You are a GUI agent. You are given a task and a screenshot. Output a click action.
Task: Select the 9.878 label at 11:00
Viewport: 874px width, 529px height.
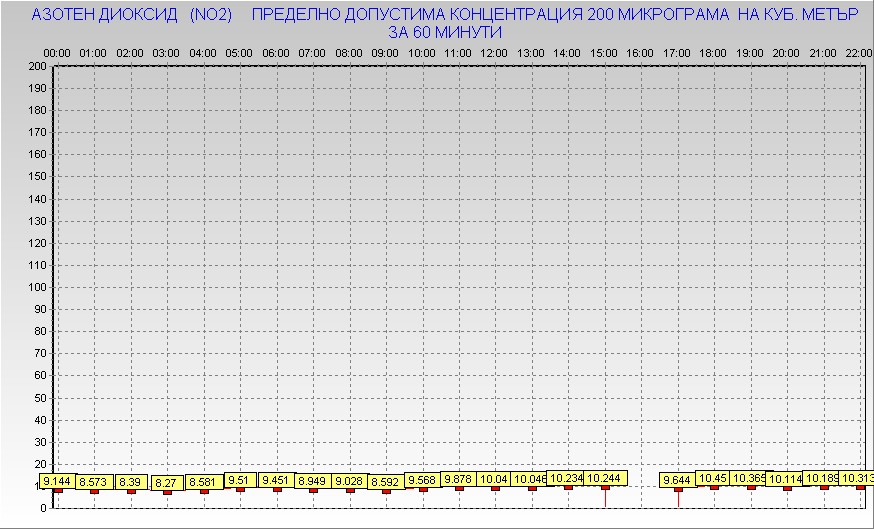click(x=457, y=479)
